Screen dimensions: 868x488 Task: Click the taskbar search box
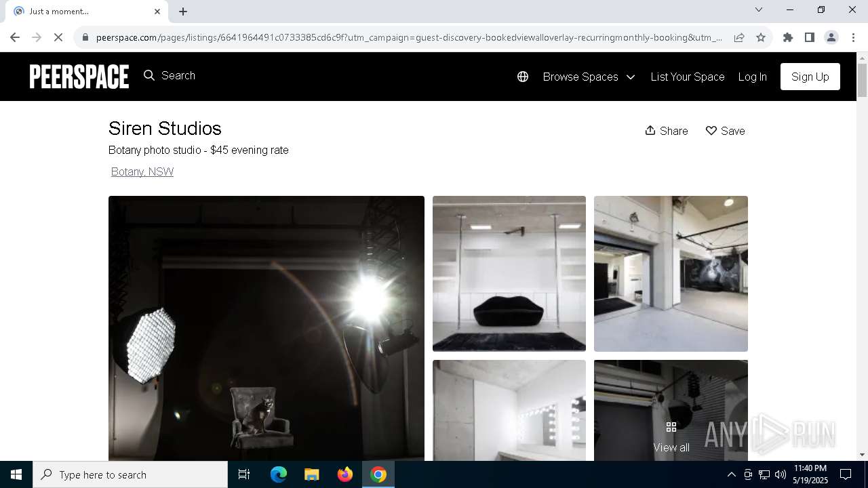click(x=130, y=474)
